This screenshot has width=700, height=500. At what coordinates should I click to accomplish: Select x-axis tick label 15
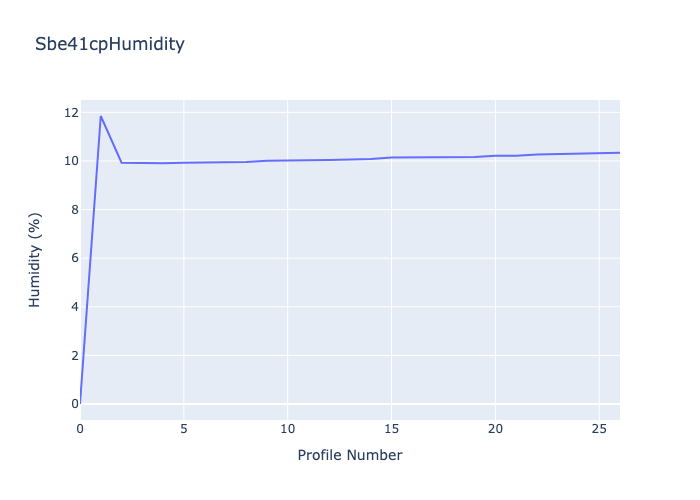391,429
